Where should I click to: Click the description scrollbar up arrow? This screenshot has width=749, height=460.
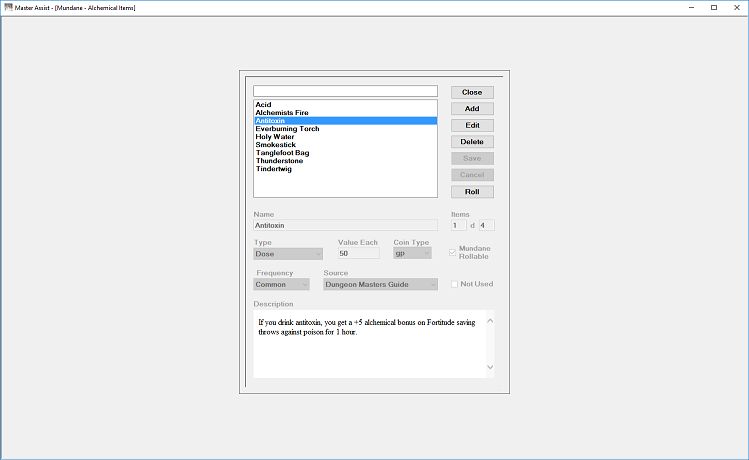(490, 321)
